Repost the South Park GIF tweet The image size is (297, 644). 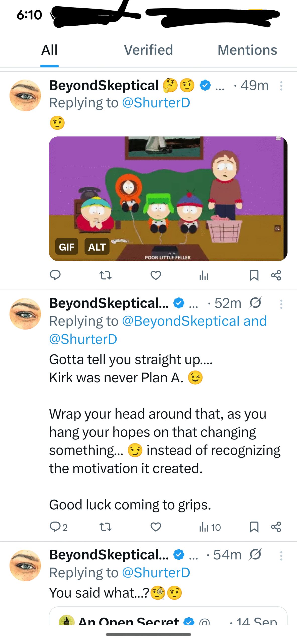[106, 275]
